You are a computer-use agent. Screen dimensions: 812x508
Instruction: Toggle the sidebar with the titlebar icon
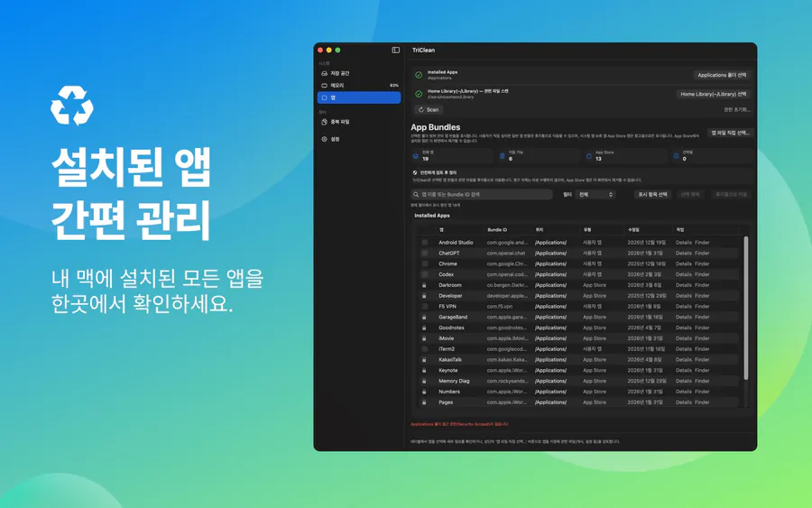coord(396,51)
